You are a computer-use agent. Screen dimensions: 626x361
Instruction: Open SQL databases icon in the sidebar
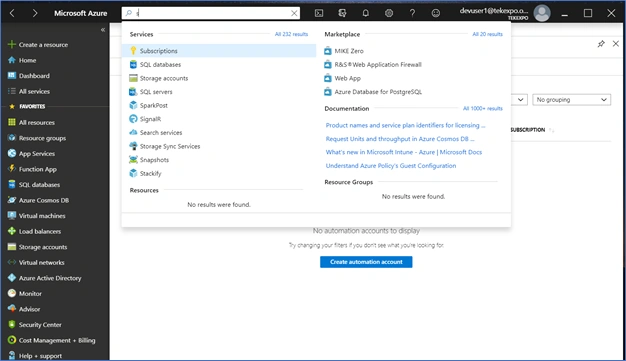click(x=12, y=184)
